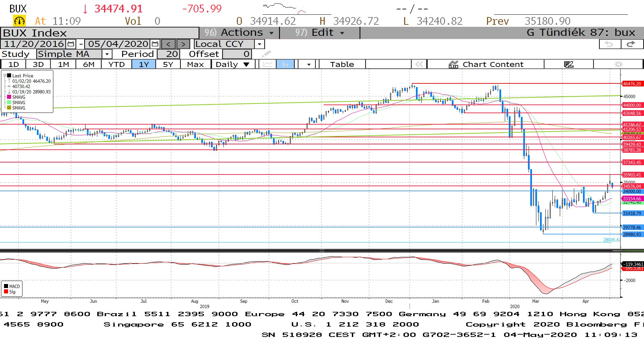644x348 pixels.
Task: Click the low marker icon in legend
Action: [x=9, y=92]
